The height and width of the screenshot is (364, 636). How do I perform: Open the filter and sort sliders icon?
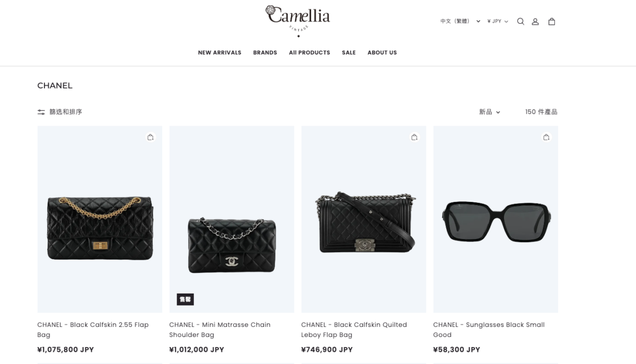coord(41,112)
